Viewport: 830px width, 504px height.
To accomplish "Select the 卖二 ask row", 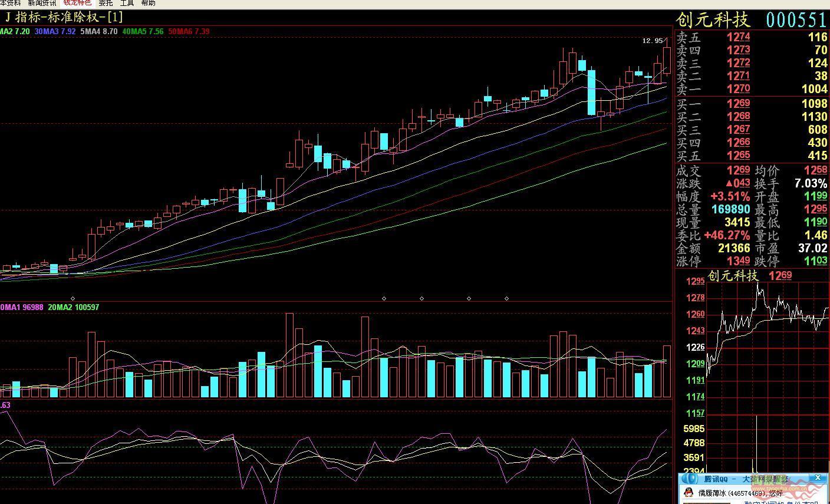I will click(752, 76).
